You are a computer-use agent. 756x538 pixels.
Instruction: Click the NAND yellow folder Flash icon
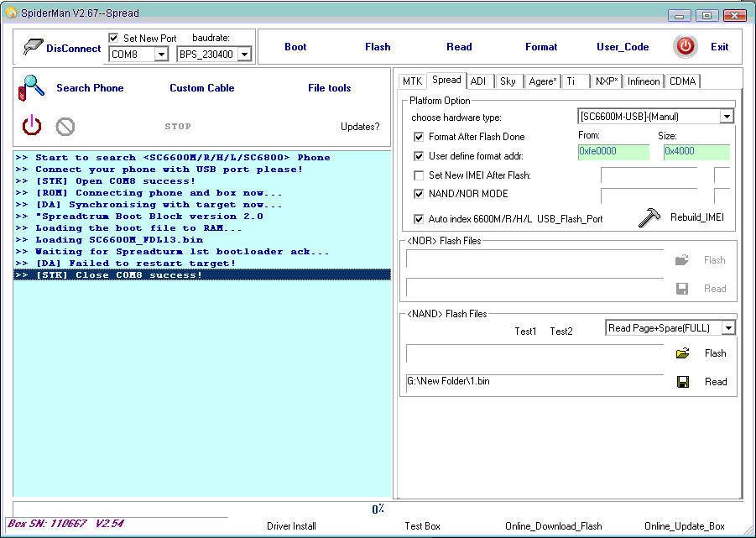click(x=683, y=353)
